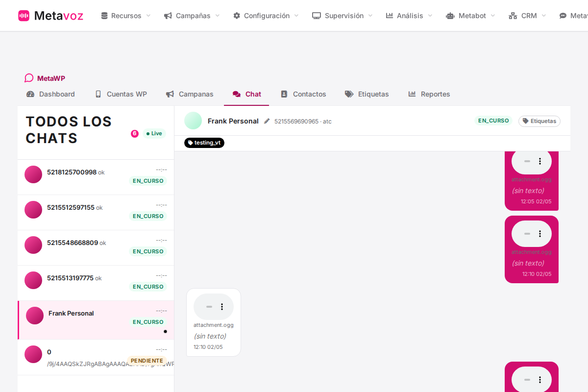
Task: Switch to the Etiquetas tab
Action: click(367, 94)
